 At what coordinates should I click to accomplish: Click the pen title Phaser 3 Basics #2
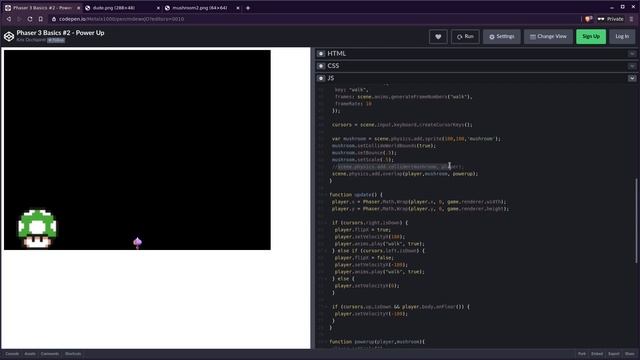(60, 33)
